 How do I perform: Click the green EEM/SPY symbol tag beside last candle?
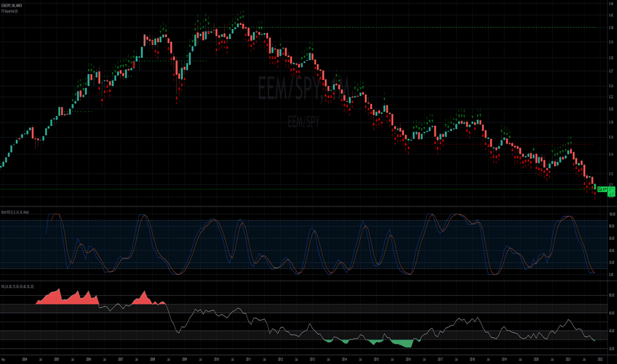pos(602,190)
